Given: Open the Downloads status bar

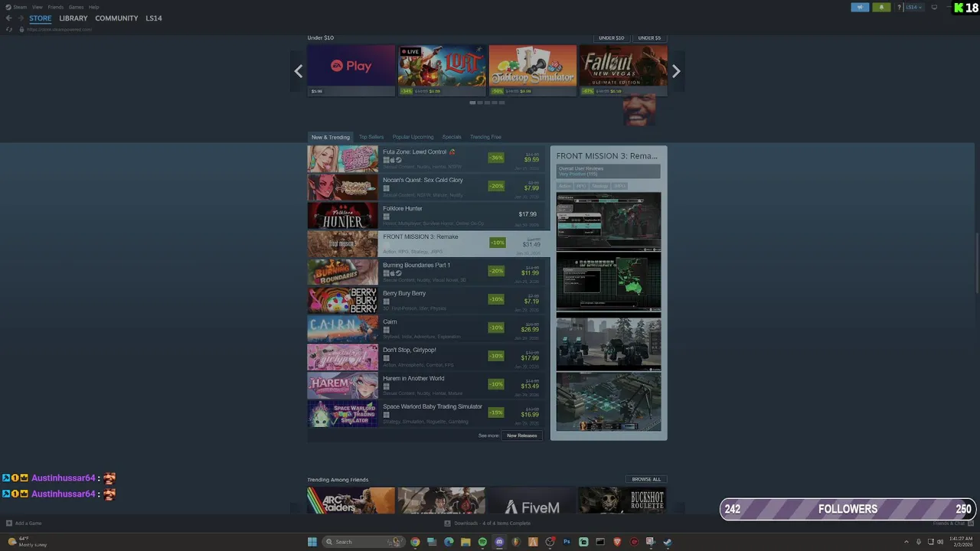Looking at the screenshot, I should click(x=488, y=523).
